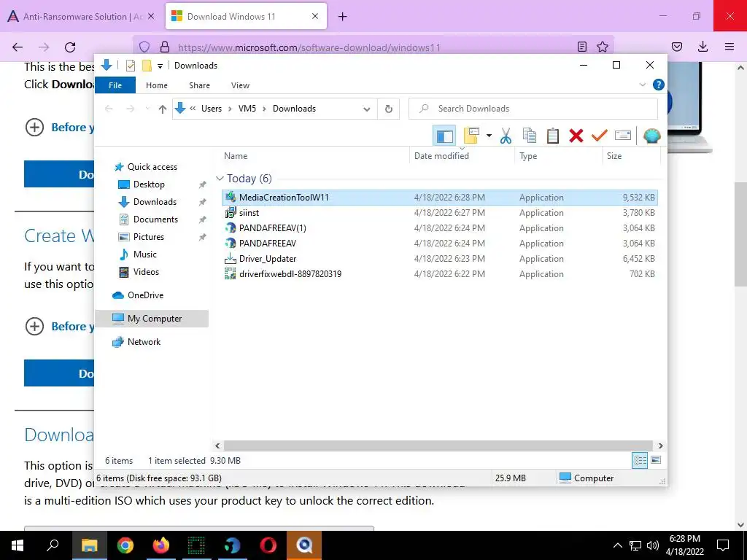Click the red X Delete icon
The width and height of the screenshot is (747, 560).
pos(576,136)
